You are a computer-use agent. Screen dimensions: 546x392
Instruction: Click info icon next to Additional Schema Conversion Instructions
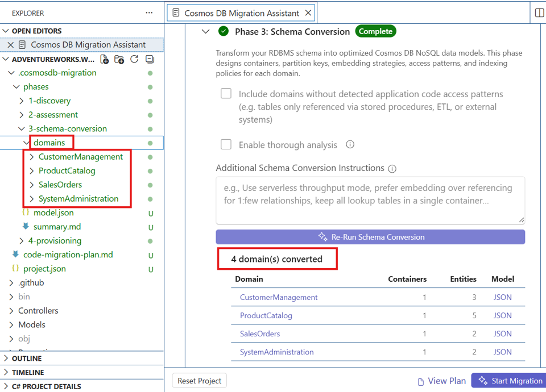click(392, 169)
